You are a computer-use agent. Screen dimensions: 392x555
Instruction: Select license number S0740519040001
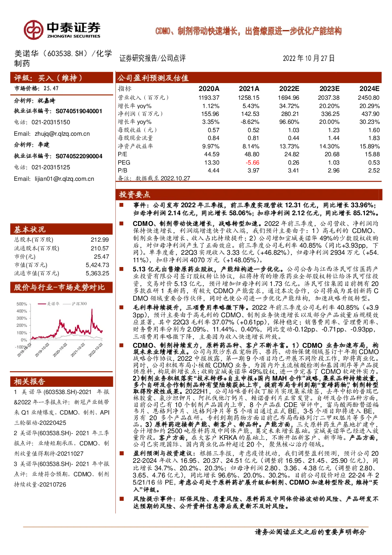[x=79, y=111]
